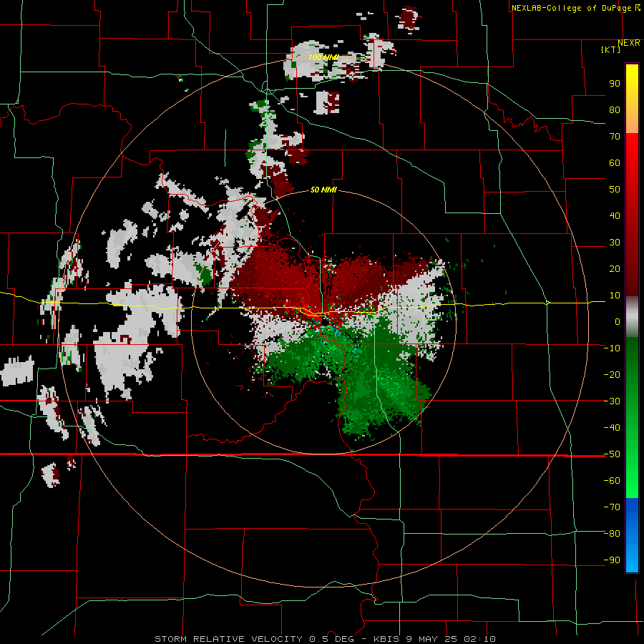The width and height of the screenshot is (644, 644).
Task: Pick the blue segment of the color bar
Action: [632, 535]
